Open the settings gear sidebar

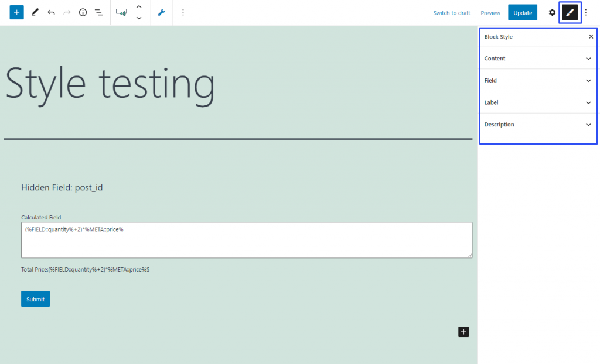(x=552, y=13)
